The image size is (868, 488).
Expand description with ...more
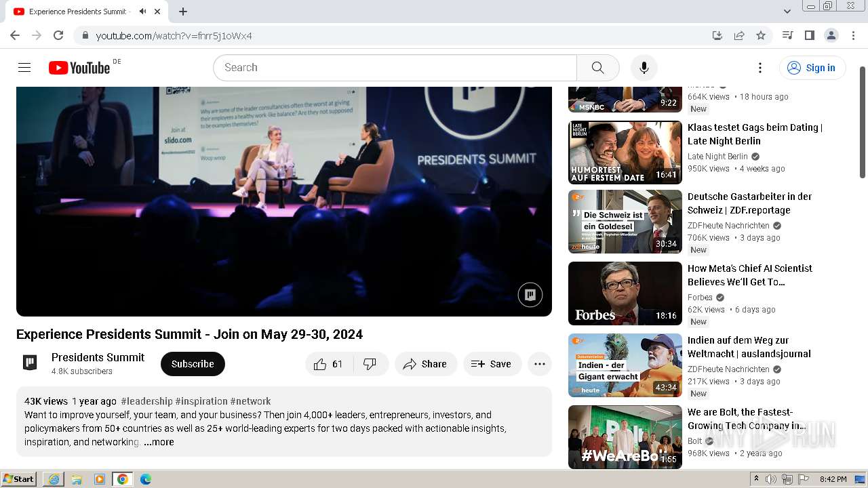pyautogui.click(x=159, y=442)
